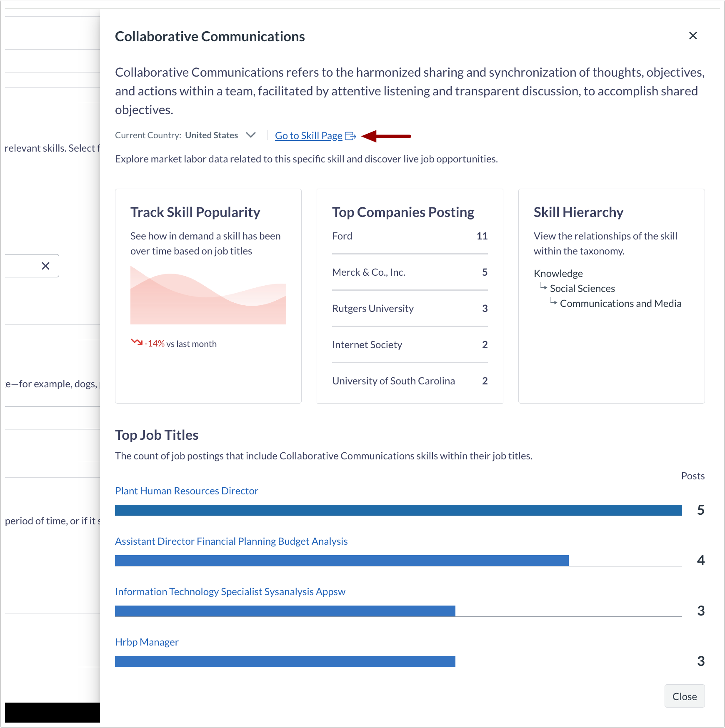This screenshot has height=728, width=725.
Task: Click the Skill Hierarchy card heading
Action: click(x=578, y=212)
